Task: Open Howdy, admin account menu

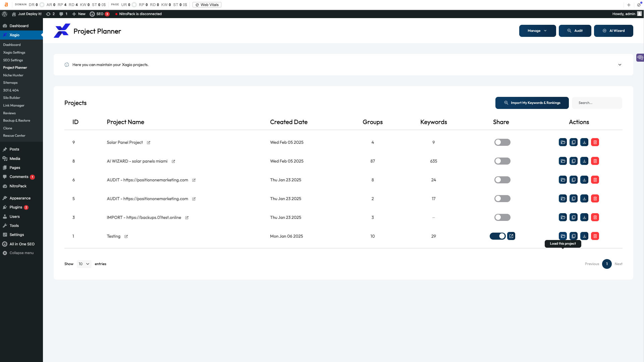Action: (627, 14)
